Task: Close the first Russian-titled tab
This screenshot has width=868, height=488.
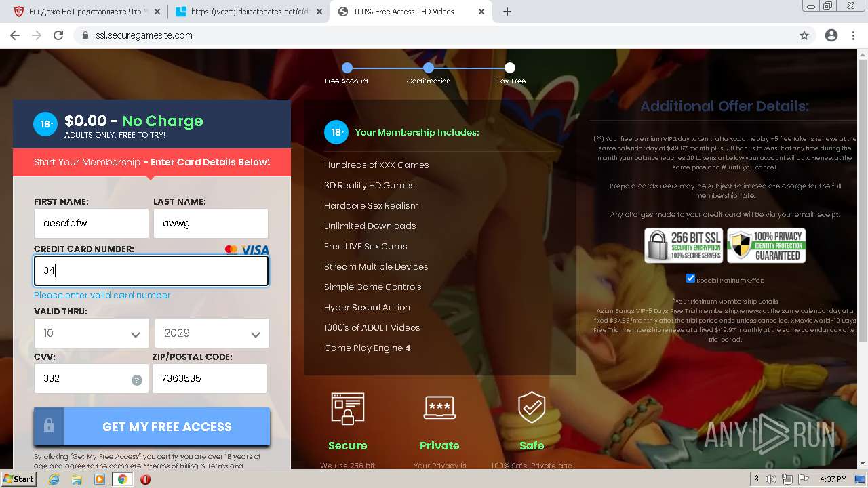Action: (157, 12)
